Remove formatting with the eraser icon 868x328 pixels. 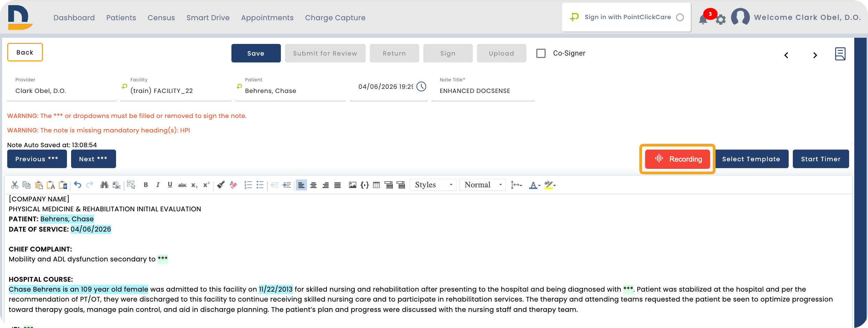[233, 185]
